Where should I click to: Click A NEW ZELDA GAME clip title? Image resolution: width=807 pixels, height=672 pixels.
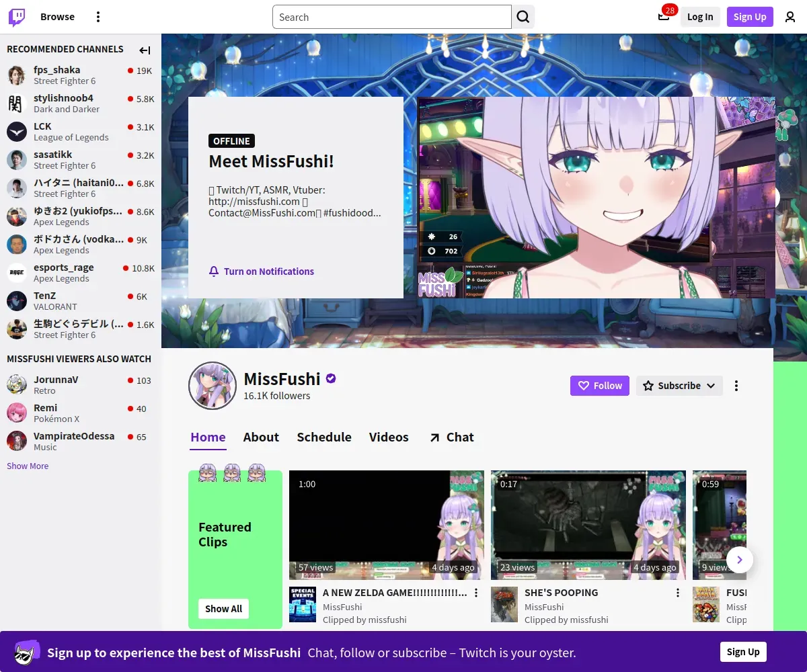(x=395, y=593)
